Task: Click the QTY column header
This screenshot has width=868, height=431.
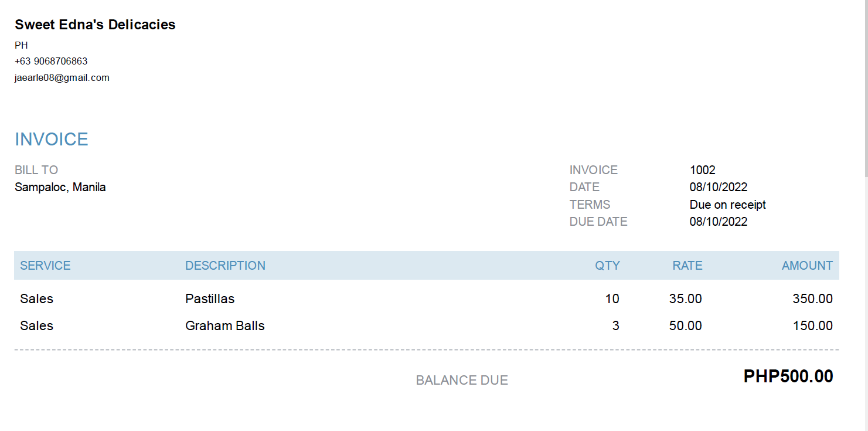Action: coord(607,266)
